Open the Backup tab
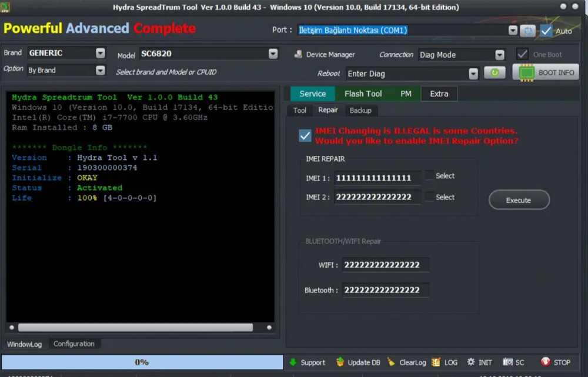 (x=361, y=110)
